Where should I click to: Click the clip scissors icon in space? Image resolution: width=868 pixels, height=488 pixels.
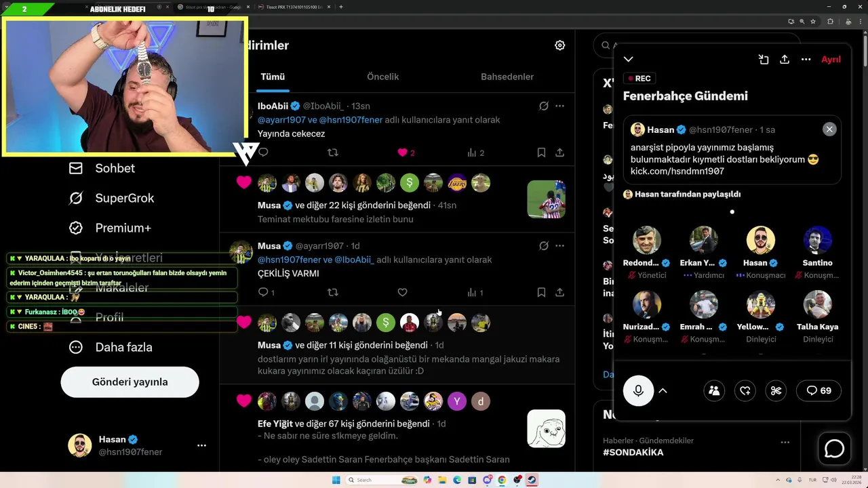click(x=776, y=390)
